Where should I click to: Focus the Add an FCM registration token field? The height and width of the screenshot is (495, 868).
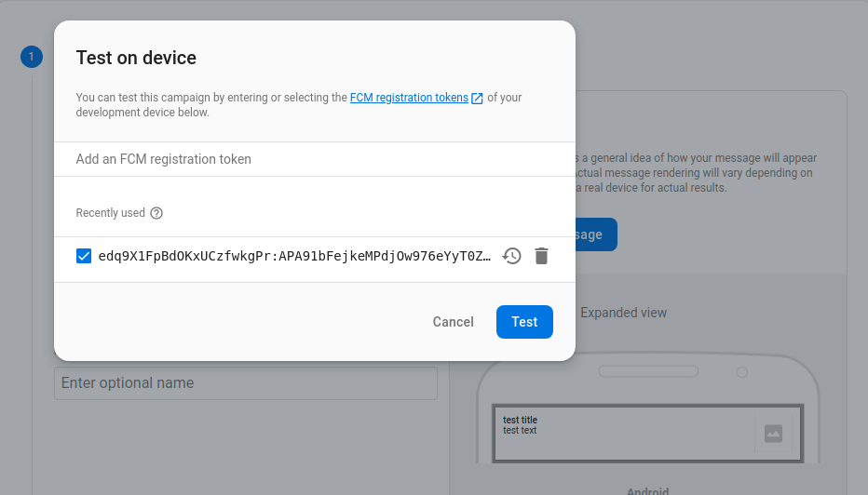tap(314, 159)
